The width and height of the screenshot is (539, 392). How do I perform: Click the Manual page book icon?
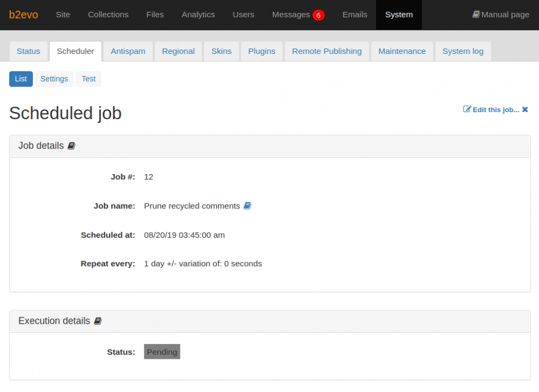[x=476, y=14]
